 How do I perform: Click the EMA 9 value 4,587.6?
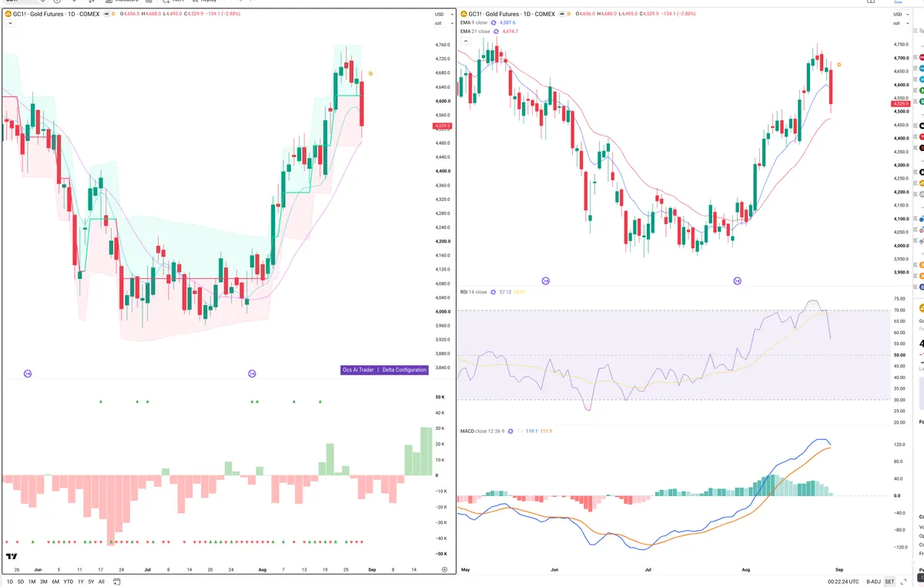(507, 22)
